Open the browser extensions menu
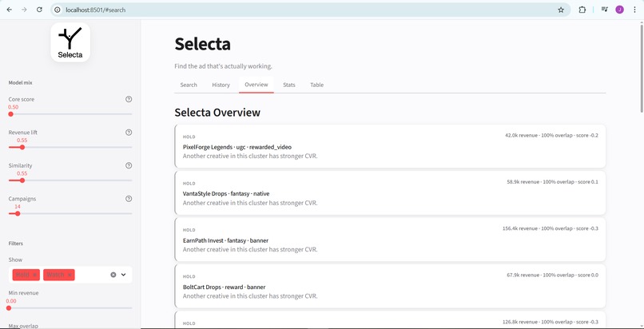644x329 pixels. click(x=582, y=10)
